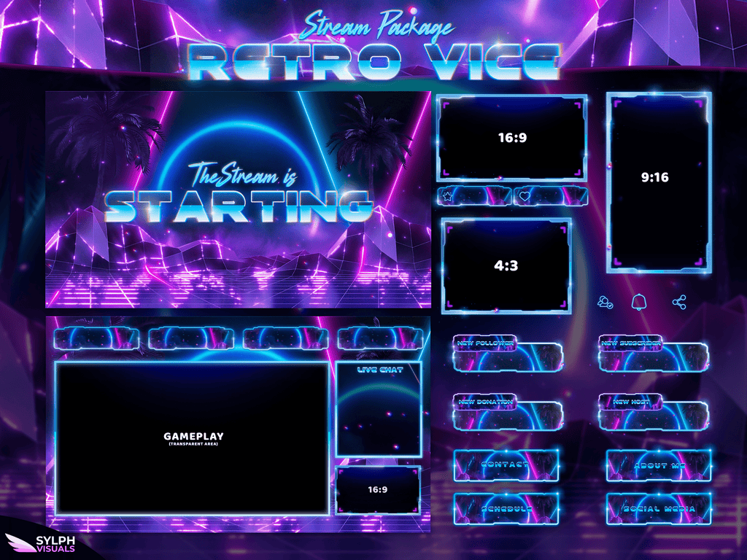Open the Social Media panel button
747x560 pixels.
(x=659, y=509)
